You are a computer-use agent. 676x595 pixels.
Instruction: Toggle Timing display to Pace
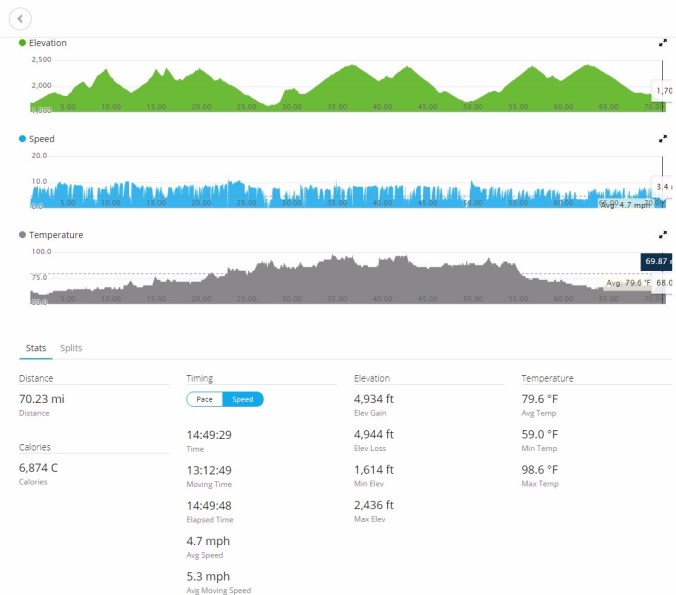[x=205, y=399]
